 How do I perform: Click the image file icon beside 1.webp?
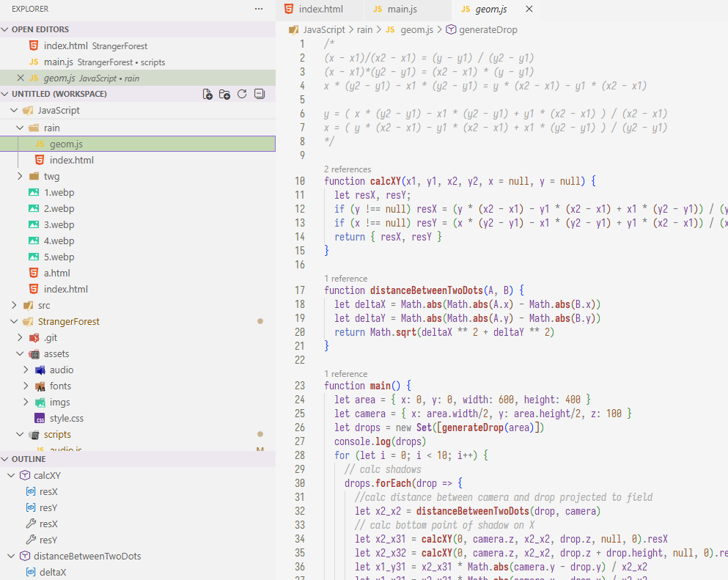pyautogui.click(x=34, y=192)
